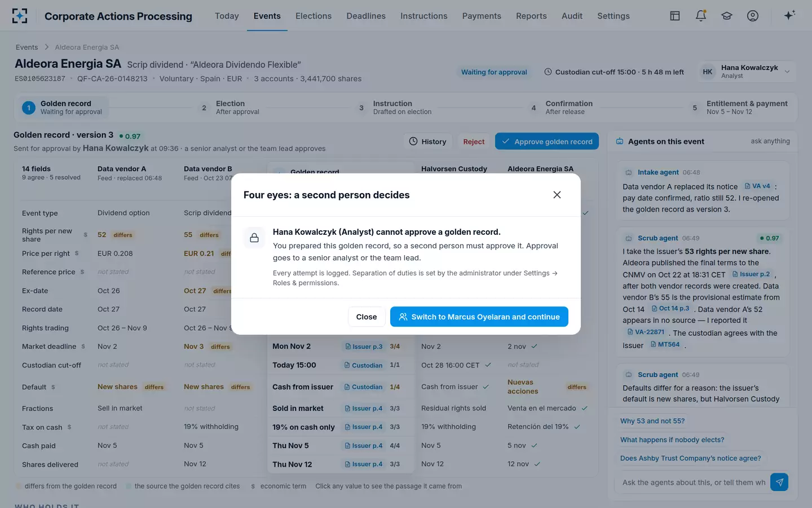Click the suggestion 'Why 53 and not 55?'
Image resolution: width=812 pixels, height=508 pixels.
coord(652,421)
